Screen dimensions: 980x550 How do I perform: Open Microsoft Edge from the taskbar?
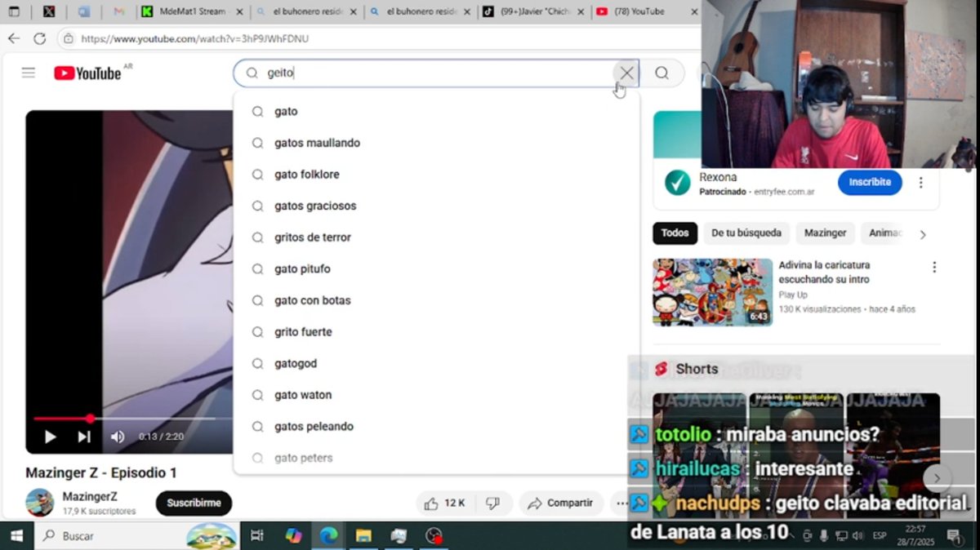(x=328, y=535)
